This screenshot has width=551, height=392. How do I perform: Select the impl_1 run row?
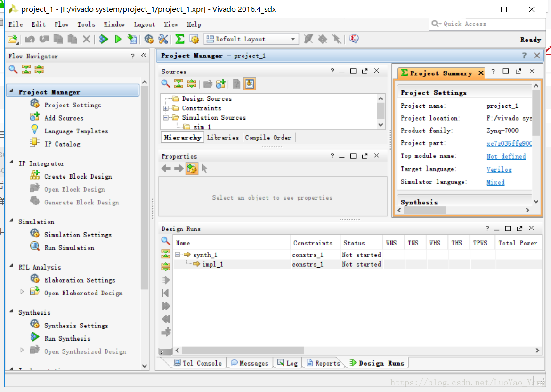[357, 264]
